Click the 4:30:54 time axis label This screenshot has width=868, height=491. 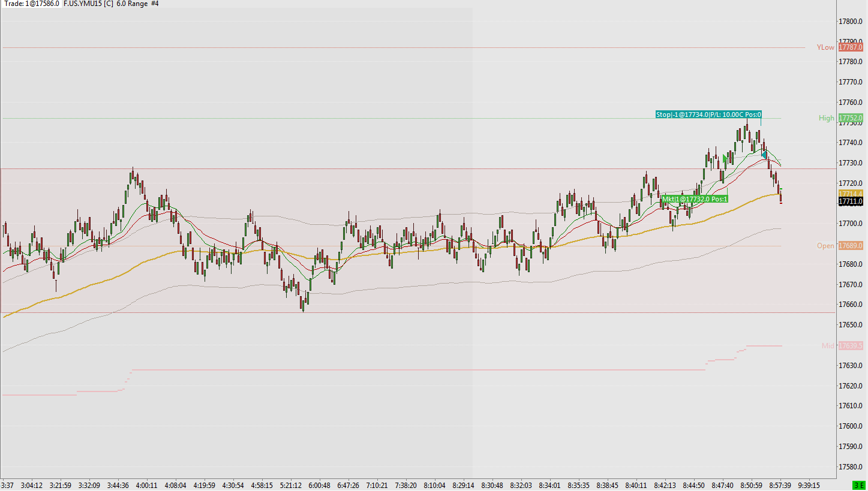[x=233, y=485]
